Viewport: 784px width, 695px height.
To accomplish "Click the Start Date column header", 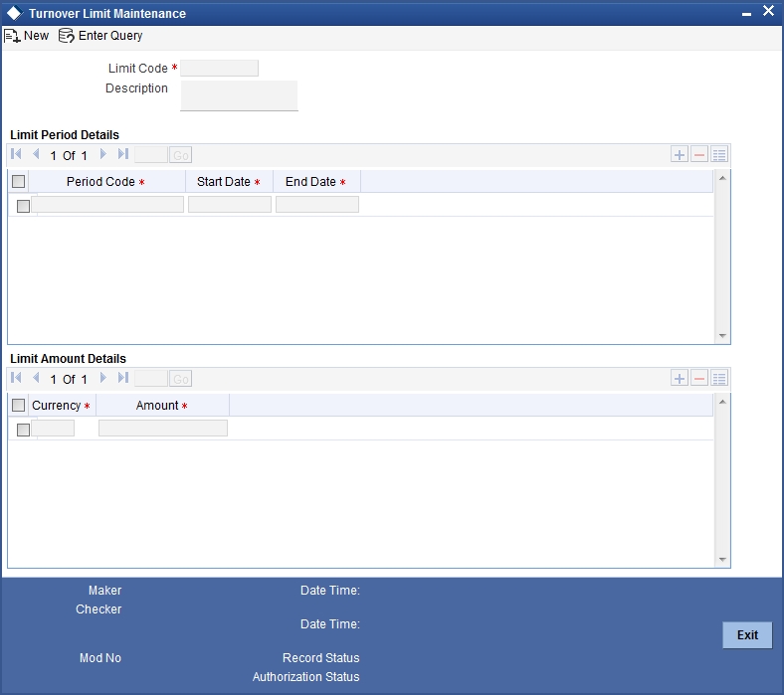I will coord(229,181).
